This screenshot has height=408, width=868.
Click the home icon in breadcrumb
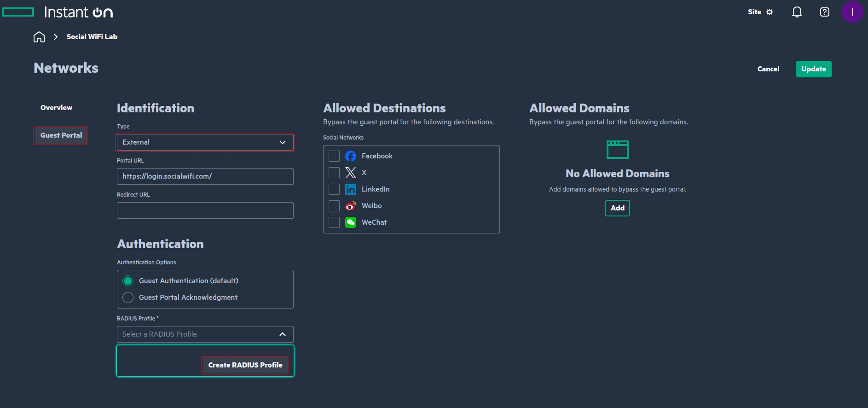pos(39,37)
